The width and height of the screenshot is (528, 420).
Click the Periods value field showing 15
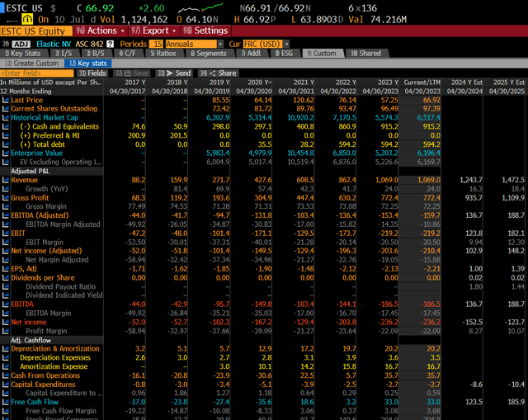click(157, 44)
